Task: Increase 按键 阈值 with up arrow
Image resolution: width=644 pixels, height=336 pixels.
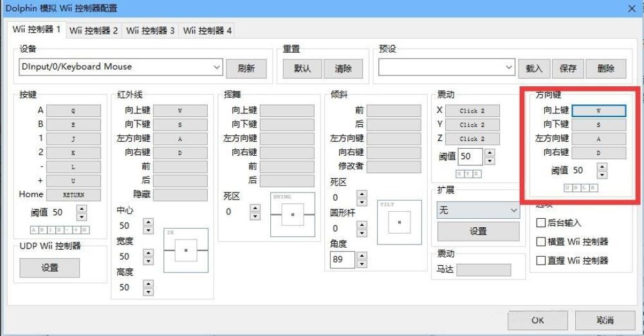Action: point(82,209)
